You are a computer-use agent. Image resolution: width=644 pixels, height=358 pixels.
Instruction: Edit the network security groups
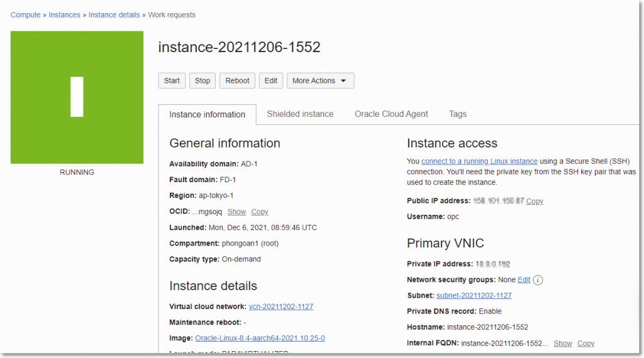tap(524, 280)
